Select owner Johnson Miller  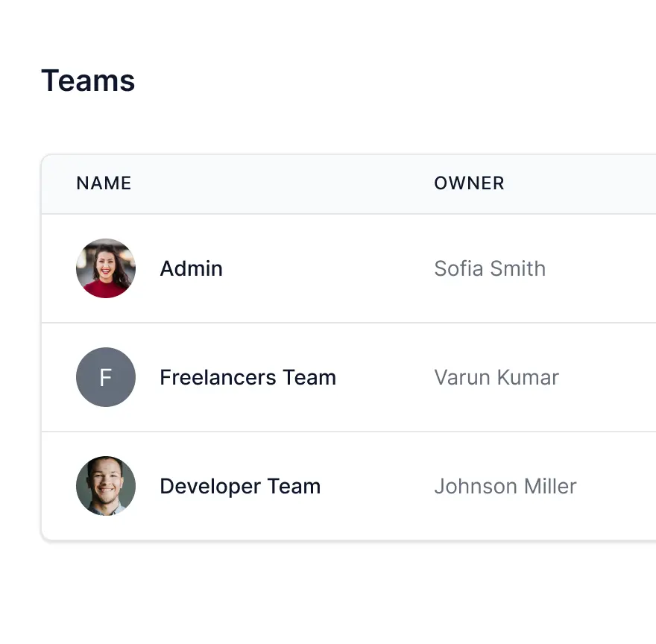505,485
